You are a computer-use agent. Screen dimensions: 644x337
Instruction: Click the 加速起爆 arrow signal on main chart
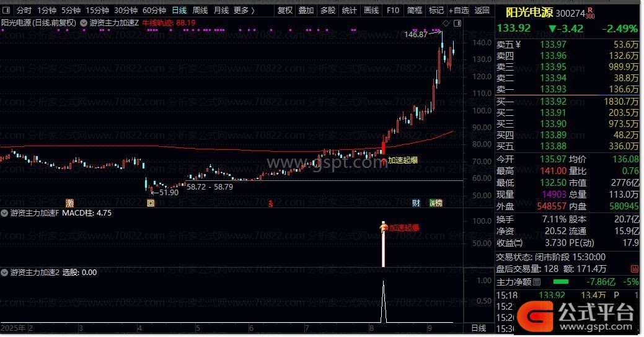(384, 161)
